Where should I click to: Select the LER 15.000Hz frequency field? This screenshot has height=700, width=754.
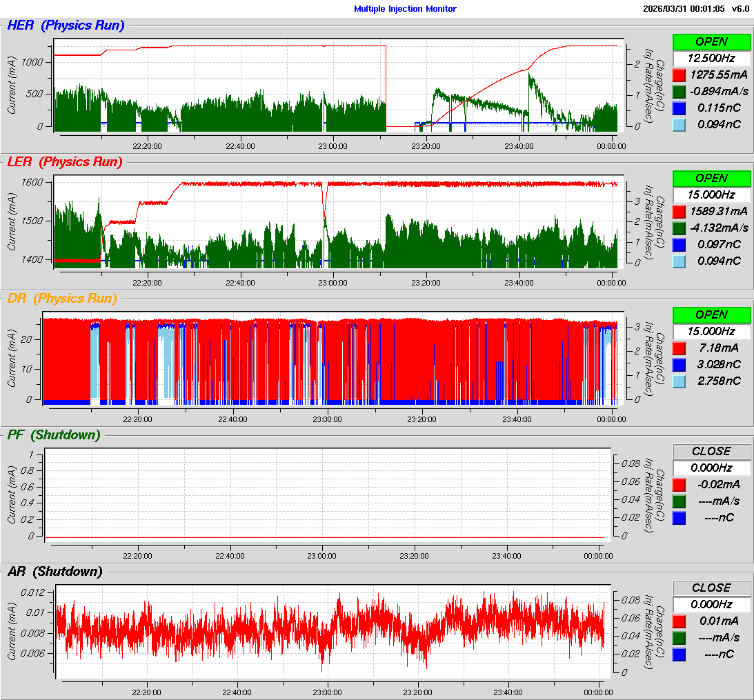[711, 194]
